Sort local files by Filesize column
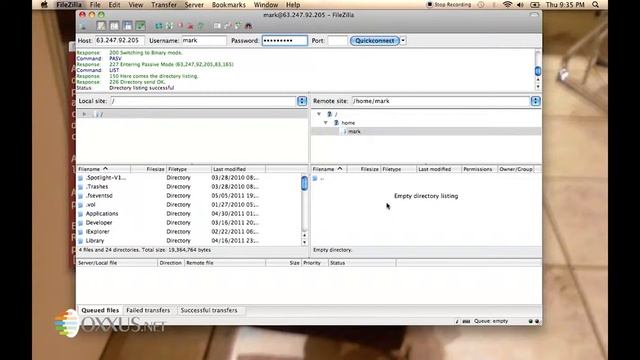The image size is (640, 360). [x=148, y=169]
